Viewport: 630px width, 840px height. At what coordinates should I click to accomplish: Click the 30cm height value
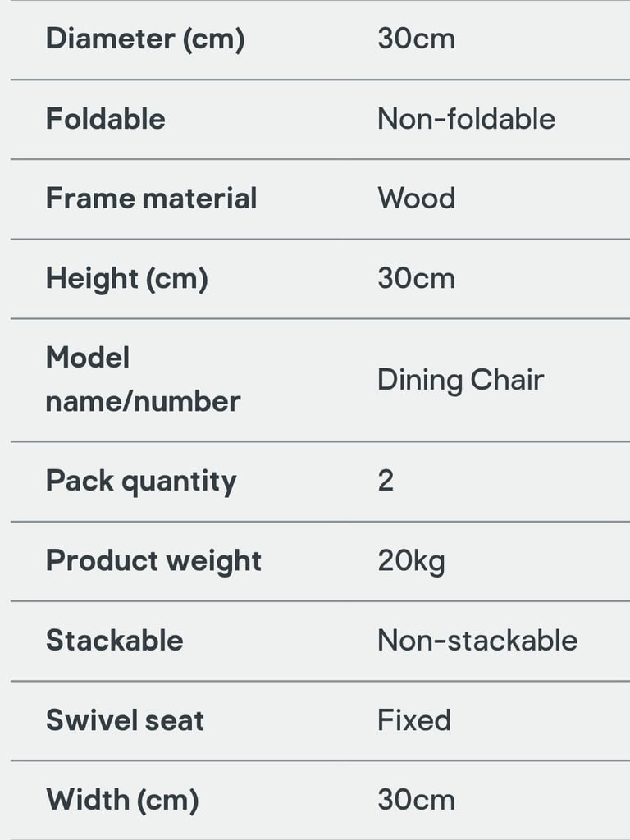click(416, 279)
